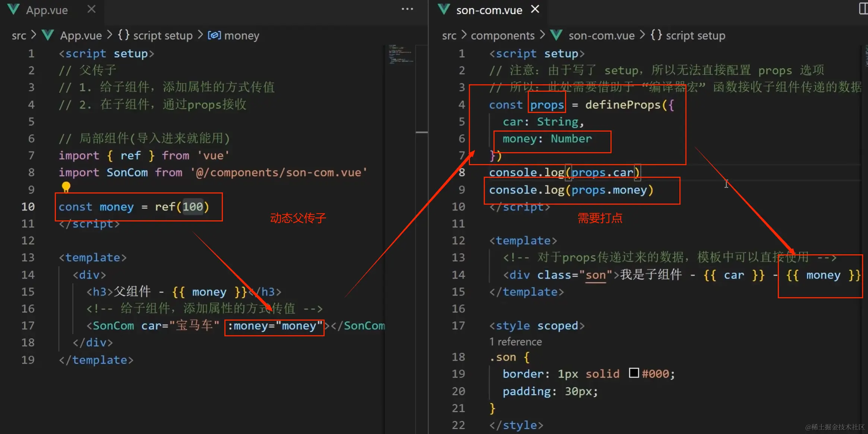Image resolution: width=868 pixels, height=434 pixels.
Task: Click the '1 reference' code lens link
Action: point(515,342)
